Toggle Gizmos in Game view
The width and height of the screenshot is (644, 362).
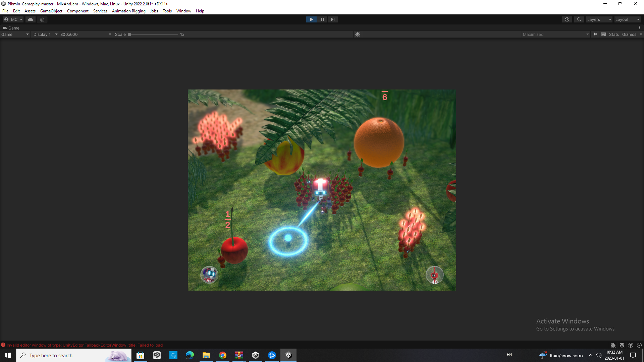(x=629, y=35)
